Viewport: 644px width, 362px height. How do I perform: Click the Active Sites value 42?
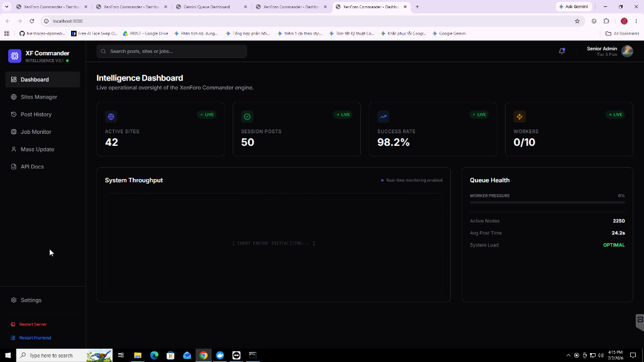(x=111, y=143)
